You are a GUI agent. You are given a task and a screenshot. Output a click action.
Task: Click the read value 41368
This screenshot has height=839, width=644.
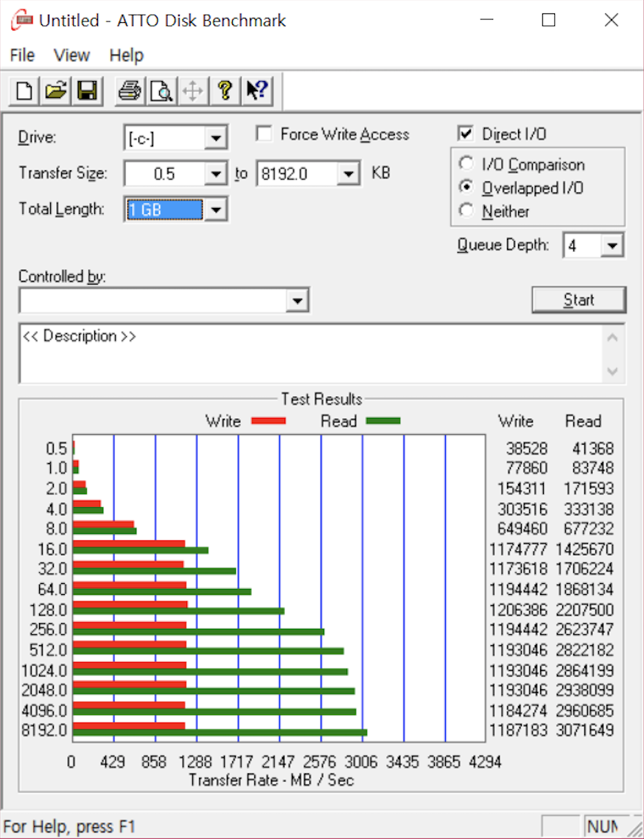[592, 448]
